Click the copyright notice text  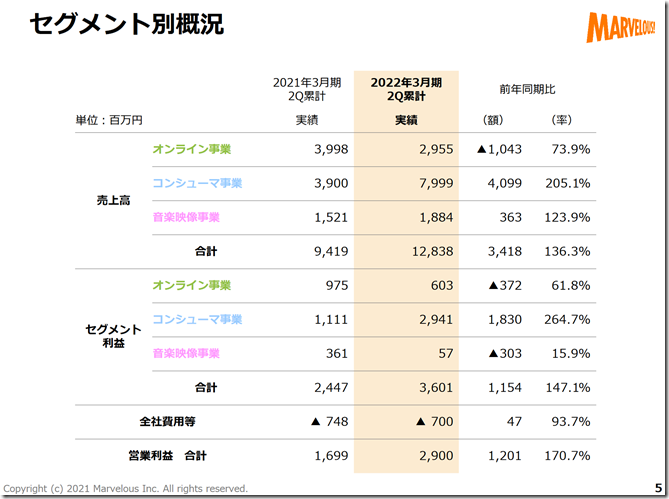(125, 488)
